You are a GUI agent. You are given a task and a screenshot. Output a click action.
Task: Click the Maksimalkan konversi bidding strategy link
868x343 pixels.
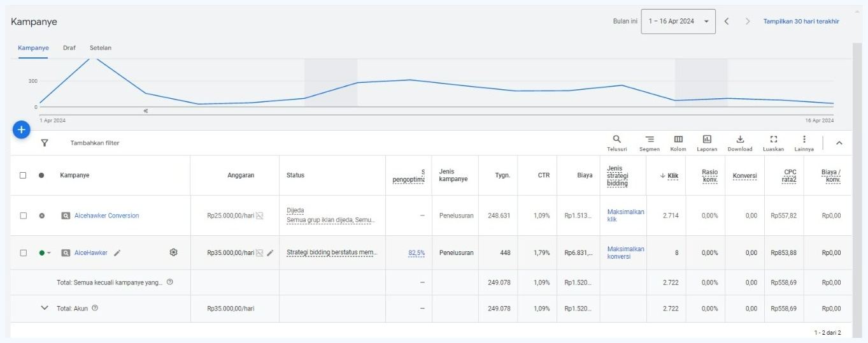point(626,252)
